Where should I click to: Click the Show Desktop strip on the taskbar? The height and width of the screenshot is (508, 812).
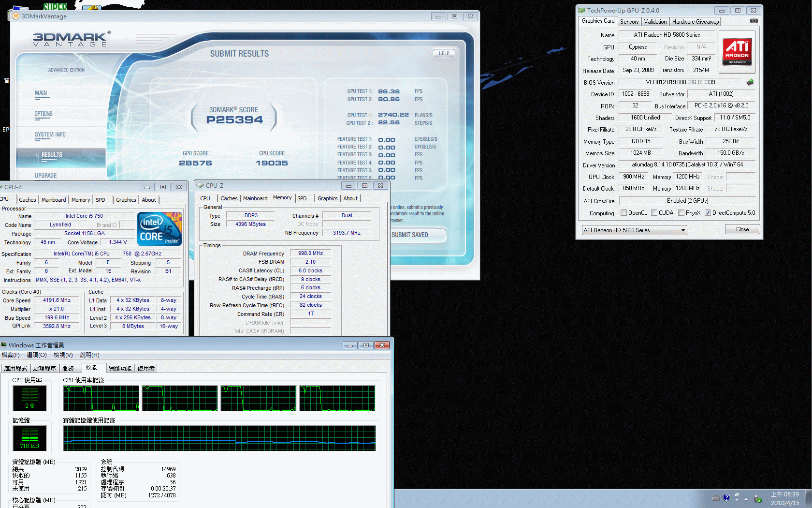(x=808, y=498)
